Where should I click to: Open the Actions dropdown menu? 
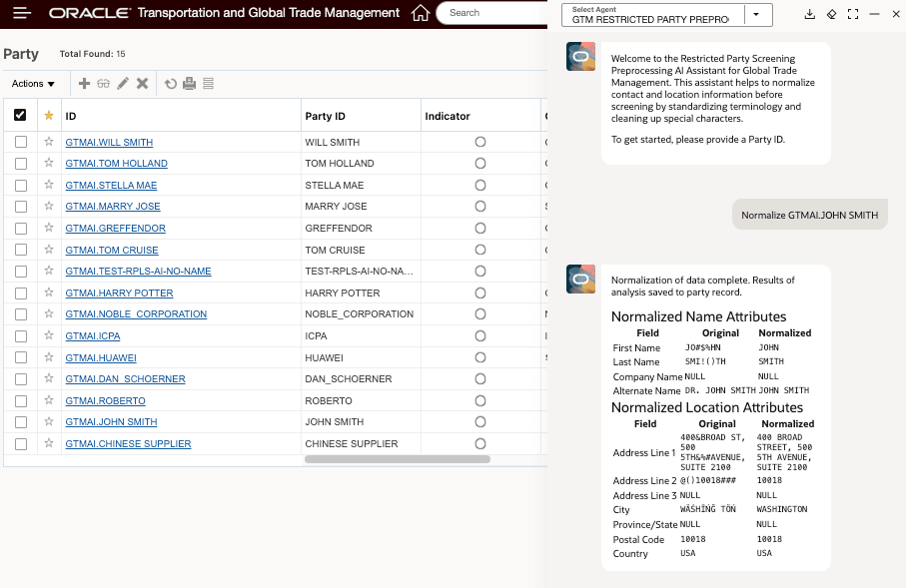tap(33, 84)
